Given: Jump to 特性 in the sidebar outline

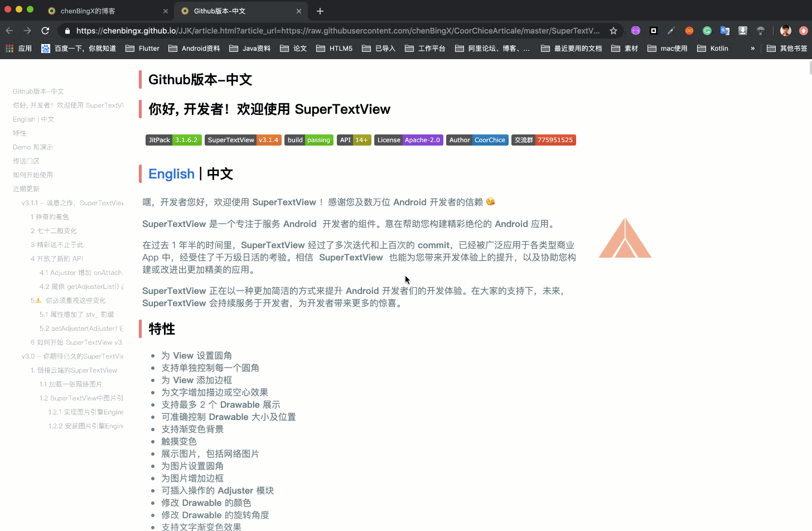Looking at the screenshot, I should (x=20, y=133).
